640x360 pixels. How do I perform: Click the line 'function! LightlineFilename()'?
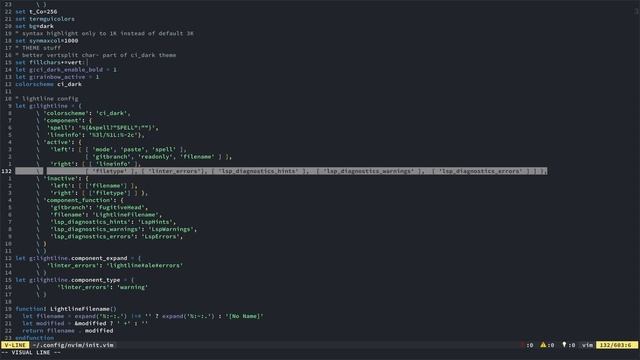coord(66,309)
